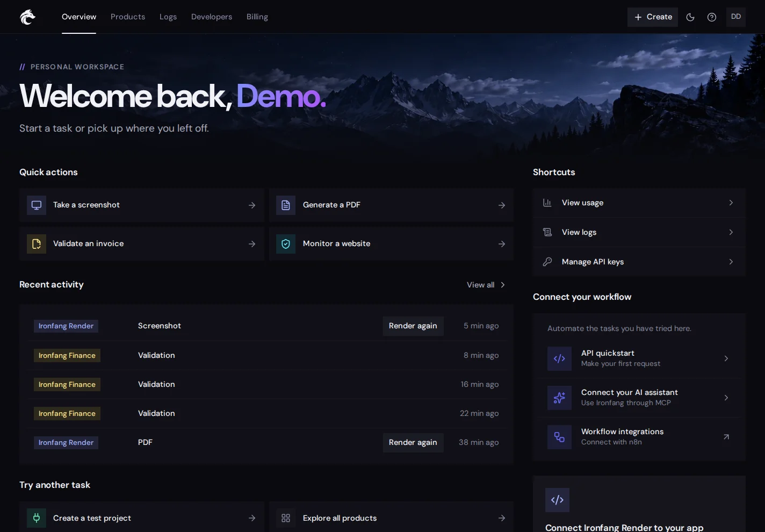Click the Use Ironfang through MCP subtitle

click(x=626, y=403)
